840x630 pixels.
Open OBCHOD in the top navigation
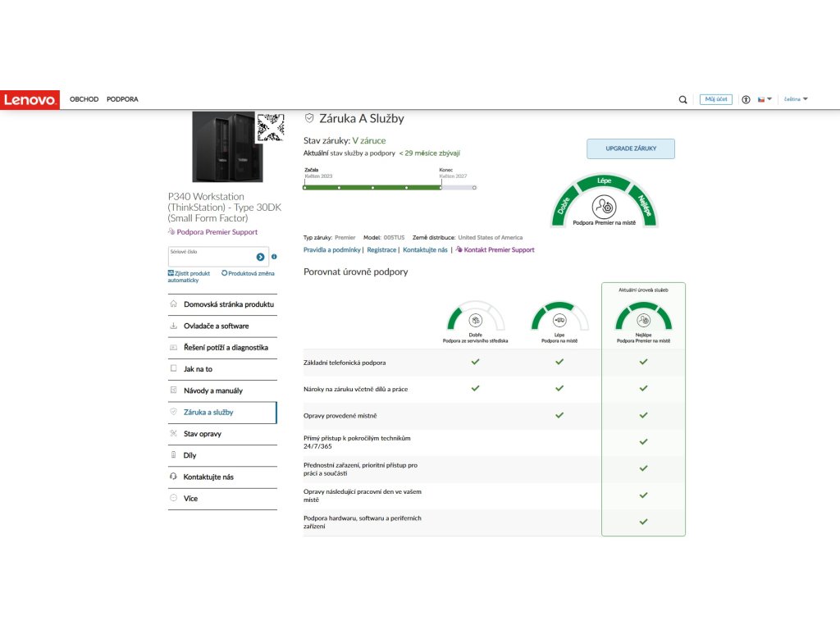[84, 99]
